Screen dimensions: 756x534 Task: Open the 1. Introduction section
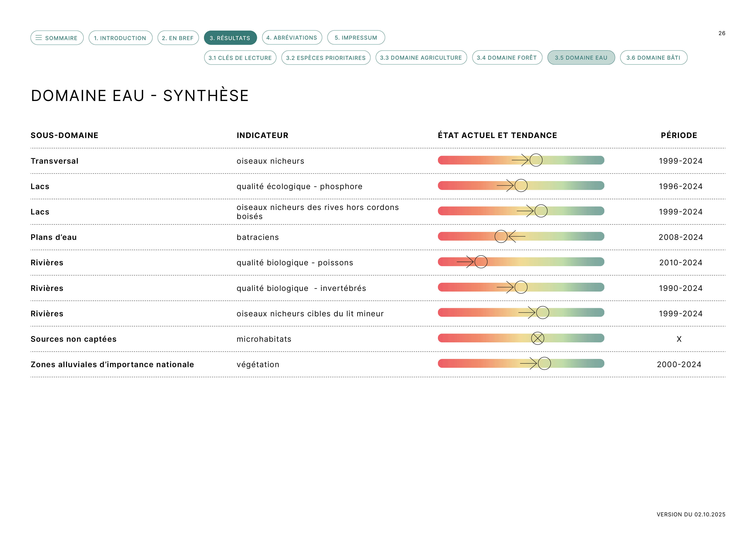pyautogui.click(x=120, y=38)
